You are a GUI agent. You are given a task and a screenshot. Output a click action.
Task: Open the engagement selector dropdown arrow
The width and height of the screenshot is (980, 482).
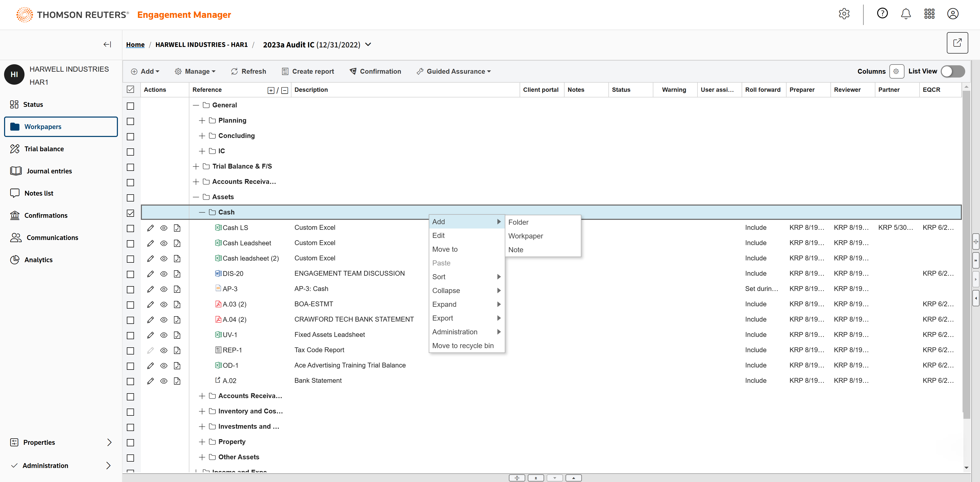368,44
